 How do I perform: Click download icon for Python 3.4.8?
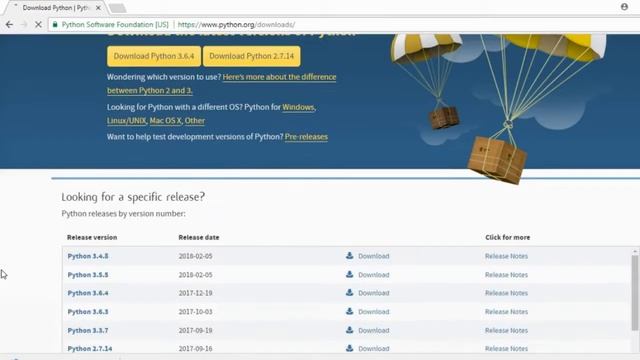[x=349, y=256]
